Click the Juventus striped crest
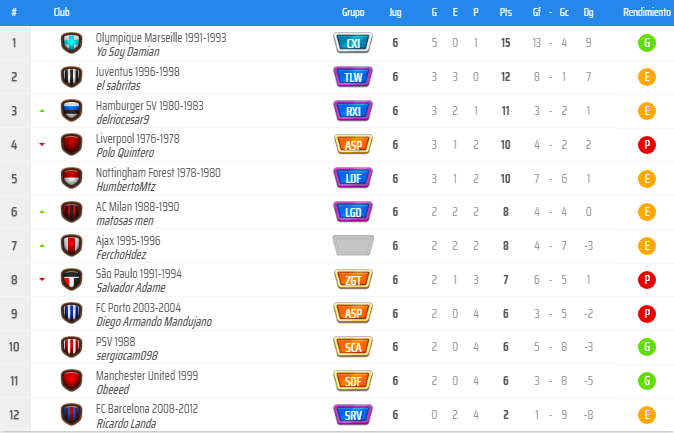 click(x=71, y=77)
